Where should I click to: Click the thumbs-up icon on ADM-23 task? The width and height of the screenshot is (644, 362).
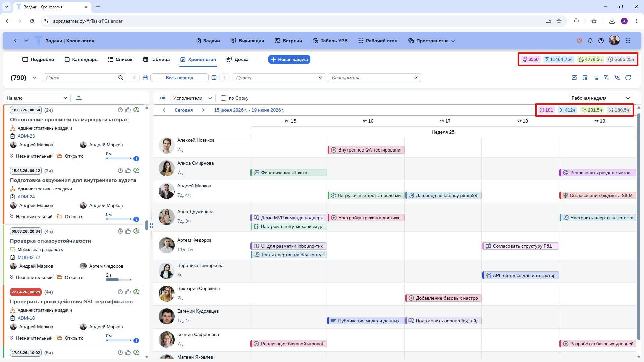tap(128, 110)
